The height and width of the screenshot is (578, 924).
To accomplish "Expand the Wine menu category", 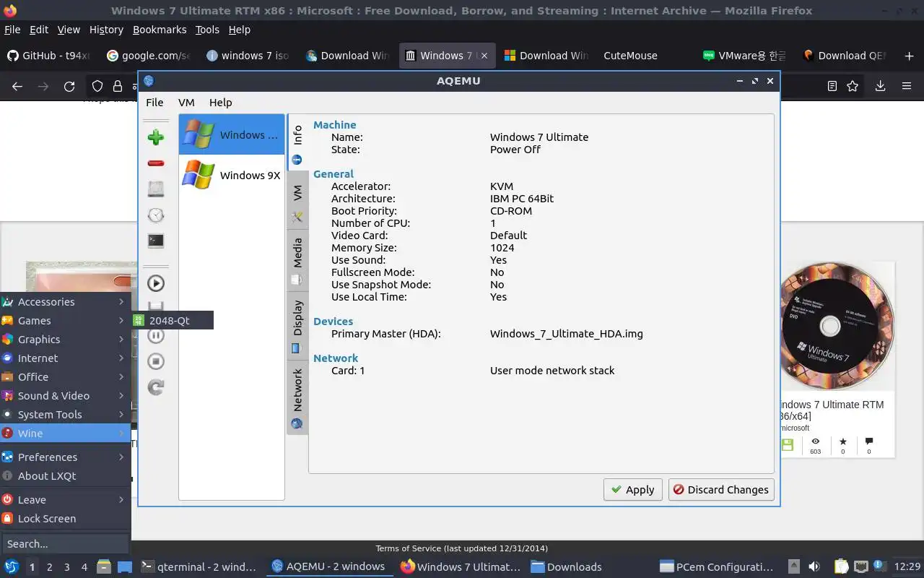I will tap(65, 433).
